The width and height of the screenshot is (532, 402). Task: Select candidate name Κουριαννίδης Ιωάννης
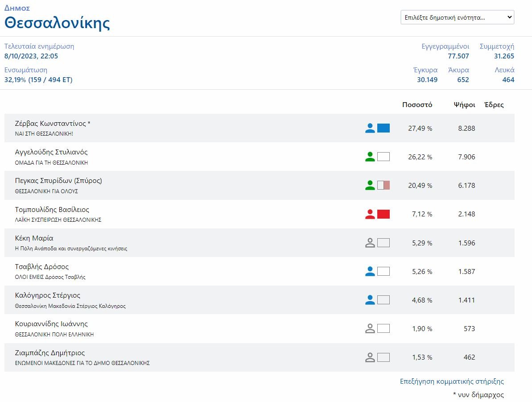(51, 323)
